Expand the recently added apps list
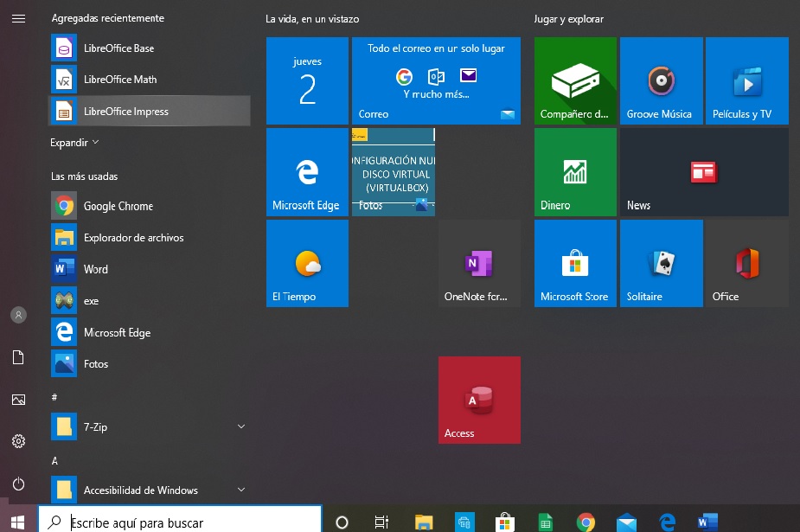The height and width of the screenshot is (532, 800). tap(74, 143)
